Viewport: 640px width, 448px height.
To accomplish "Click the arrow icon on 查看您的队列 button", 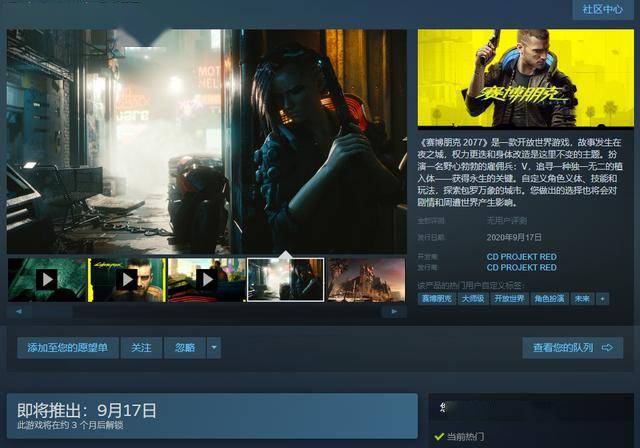I will [607, 348].
